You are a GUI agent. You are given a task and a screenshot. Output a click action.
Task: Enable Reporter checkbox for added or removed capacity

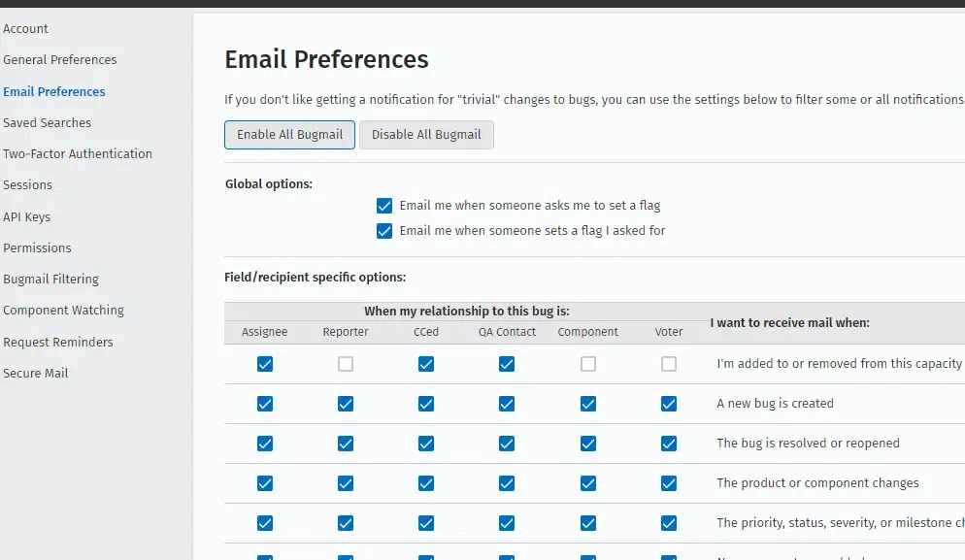(x=346, y=364)
